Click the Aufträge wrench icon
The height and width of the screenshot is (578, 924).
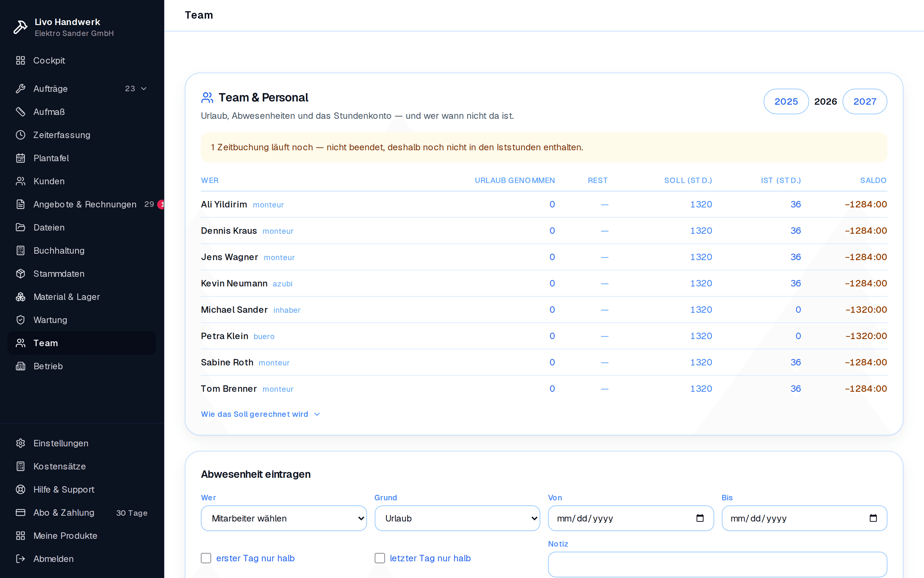(21, 89)
